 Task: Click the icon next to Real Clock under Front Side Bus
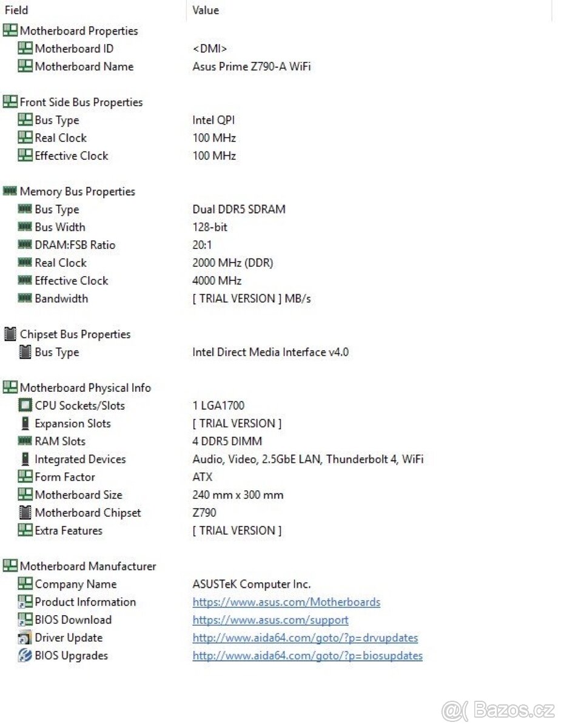(25, 138)
